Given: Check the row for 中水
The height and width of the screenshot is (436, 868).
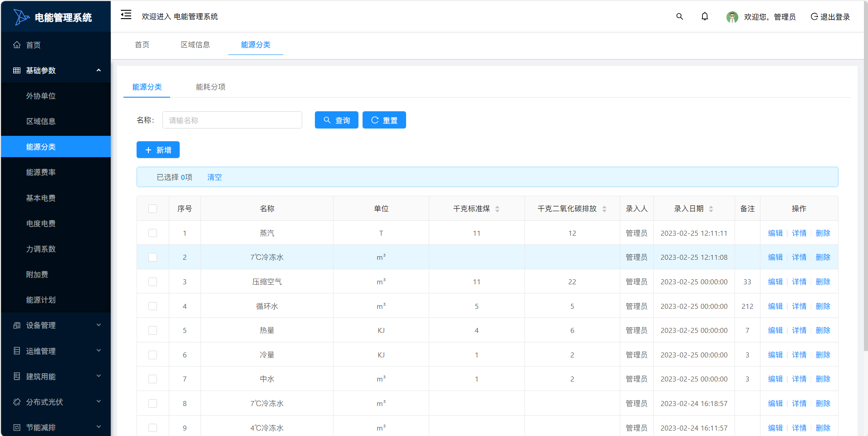Looking at the screenshot, I should [152, 379].
